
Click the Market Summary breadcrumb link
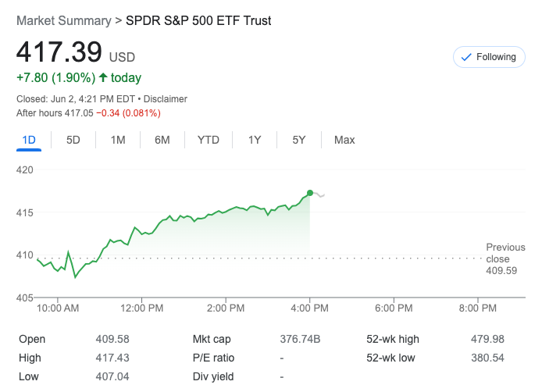(x=64, y=20)
